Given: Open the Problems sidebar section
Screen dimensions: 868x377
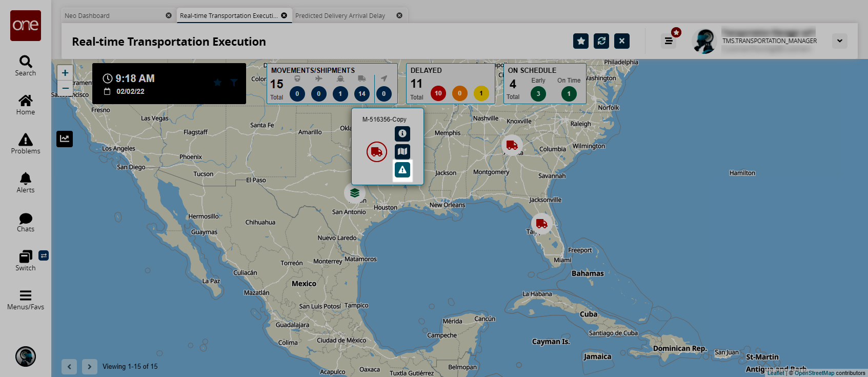Looking at the screenshot, I should [x=26, y=144].
